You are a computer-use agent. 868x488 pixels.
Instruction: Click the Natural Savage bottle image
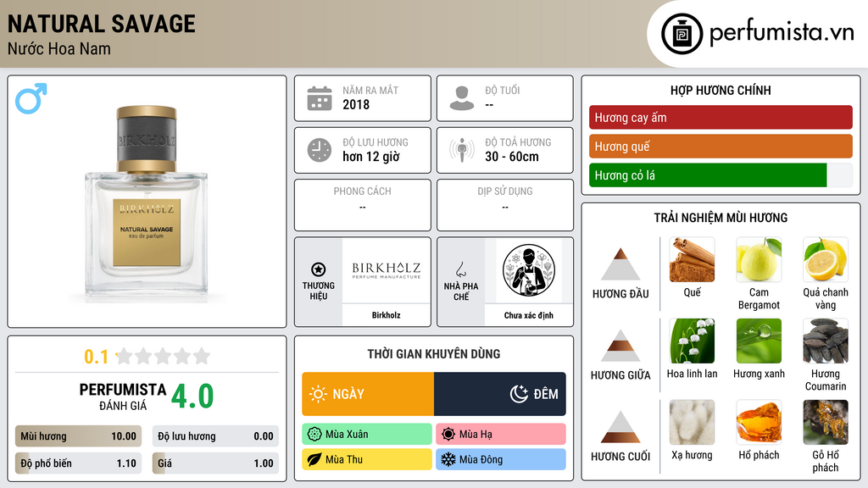coord(147,203)
